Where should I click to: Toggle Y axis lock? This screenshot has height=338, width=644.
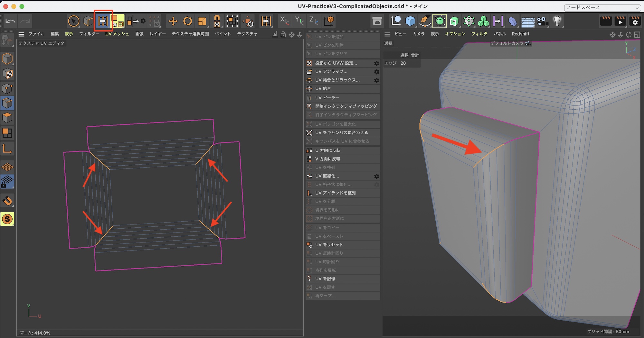tap(299, 21)
